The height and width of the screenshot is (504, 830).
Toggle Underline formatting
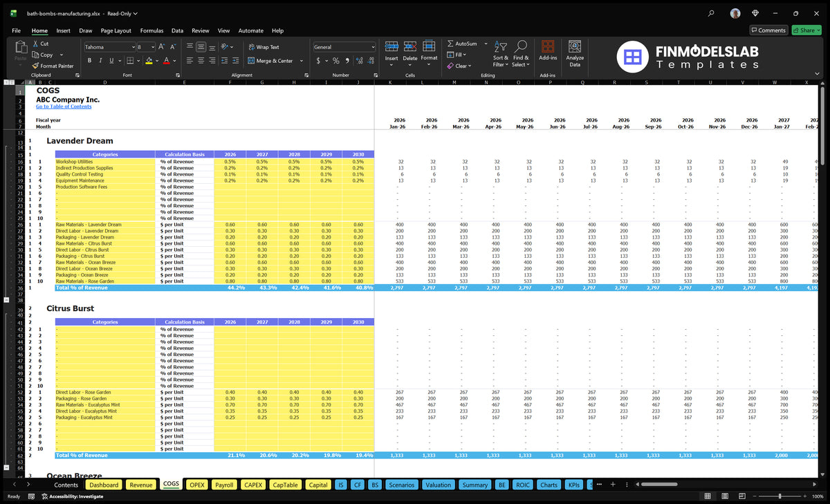pos(112,61)
